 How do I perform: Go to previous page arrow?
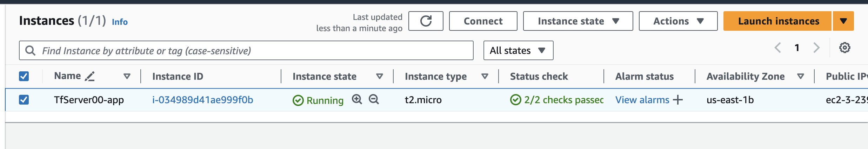778,48
